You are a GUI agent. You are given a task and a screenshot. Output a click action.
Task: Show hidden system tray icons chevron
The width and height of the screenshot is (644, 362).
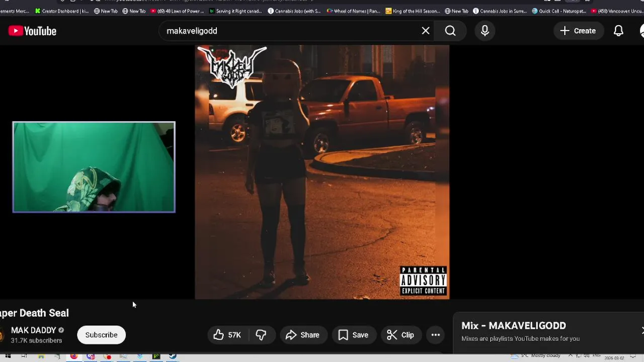570,356
